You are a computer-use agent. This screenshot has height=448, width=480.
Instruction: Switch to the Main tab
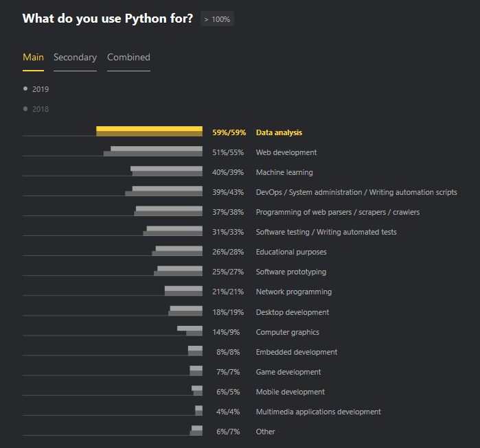(33, 58)
